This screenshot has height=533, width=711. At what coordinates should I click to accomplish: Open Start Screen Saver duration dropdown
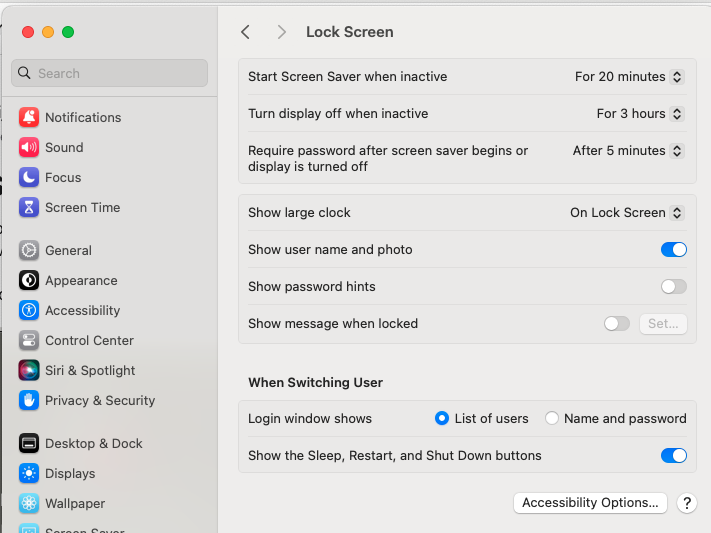click(629, 76)
